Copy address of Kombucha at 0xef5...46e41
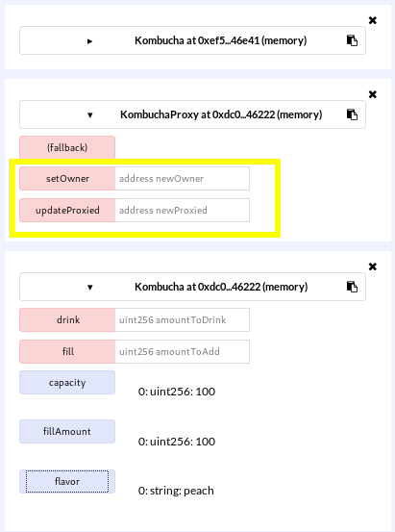The width and height of the screenshot is (395, 532). point(352,40)
